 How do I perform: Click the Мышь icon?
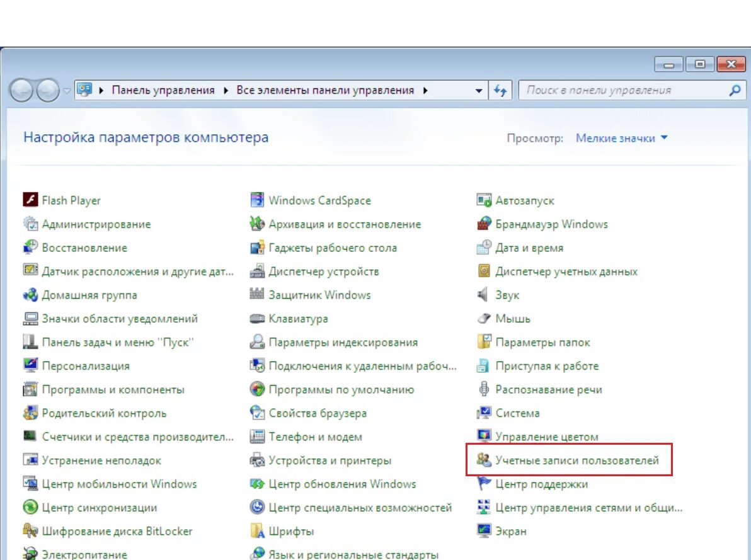click(484, 318)
